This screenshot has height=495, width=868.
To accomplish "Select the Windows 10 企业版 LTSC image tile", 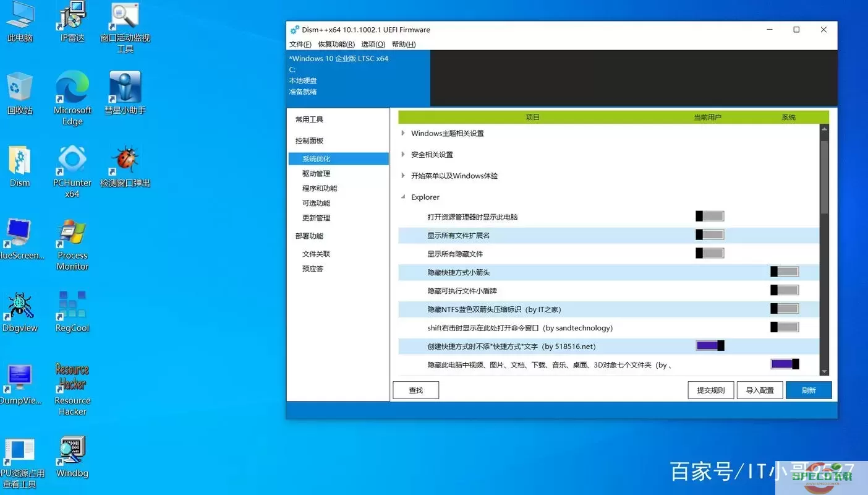I will pyautogui.click(x=359, y=78).
